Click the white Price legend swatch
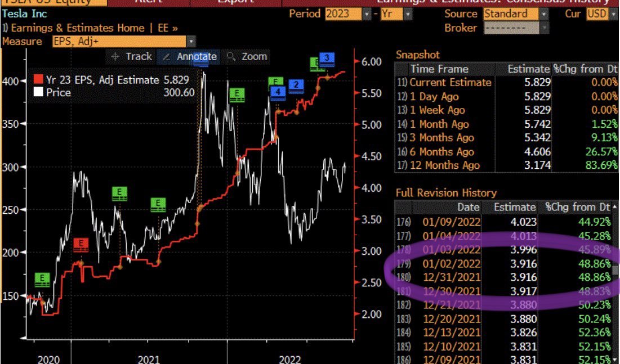This screenshot has width=620, height=364. (38, 92)
